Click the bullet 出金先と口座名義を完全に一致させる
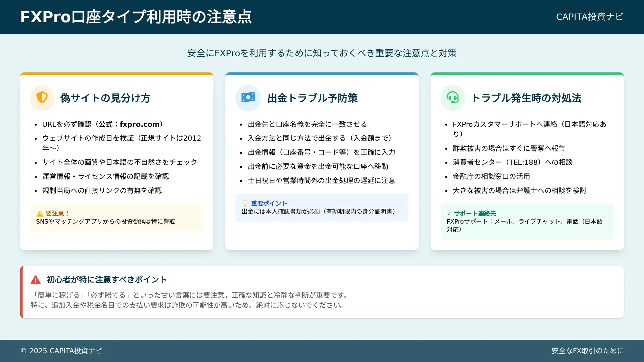This screenshot has width=644, height=362. pos(307,124)
